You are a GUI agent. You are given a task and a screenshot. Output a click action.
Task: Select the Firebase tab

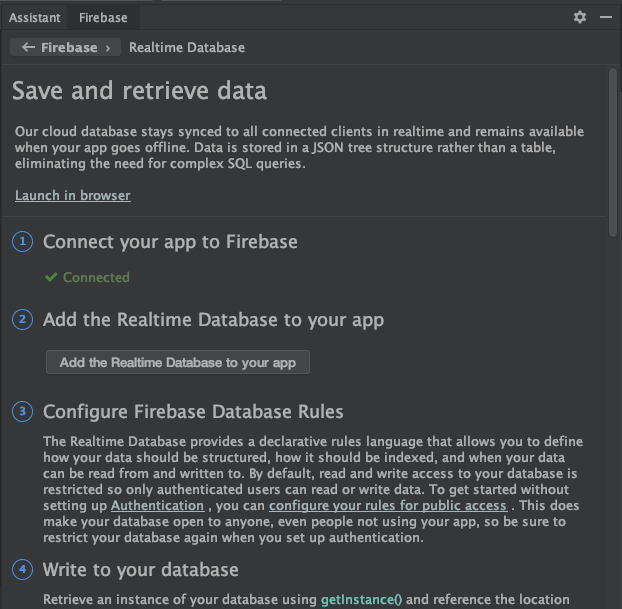coord(102,17)
